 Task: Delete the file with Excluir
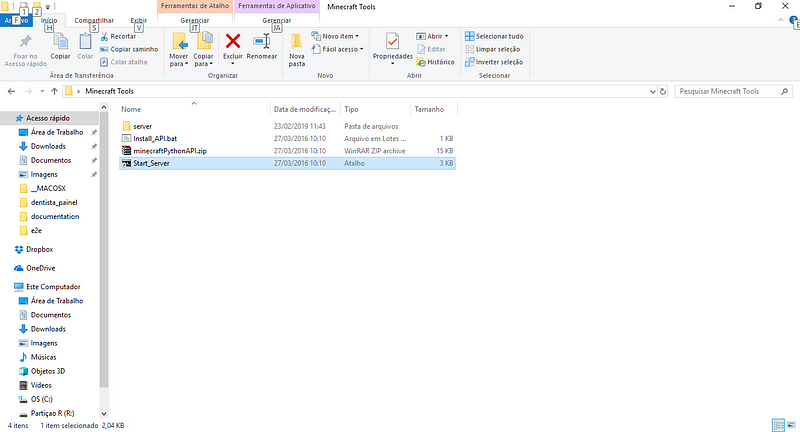pyautogui.click(x=233, y=46)
